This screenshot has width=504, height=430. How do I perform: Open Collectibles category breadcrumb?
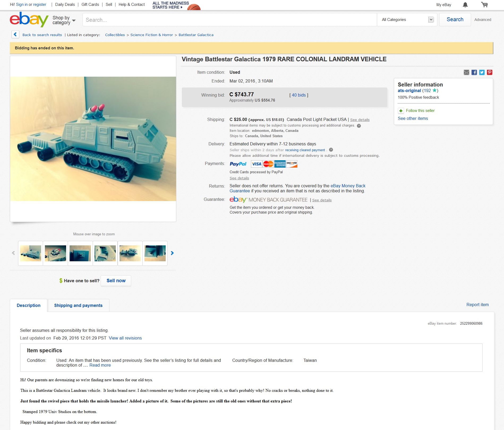pyautogui.click(x=115, y=35)
